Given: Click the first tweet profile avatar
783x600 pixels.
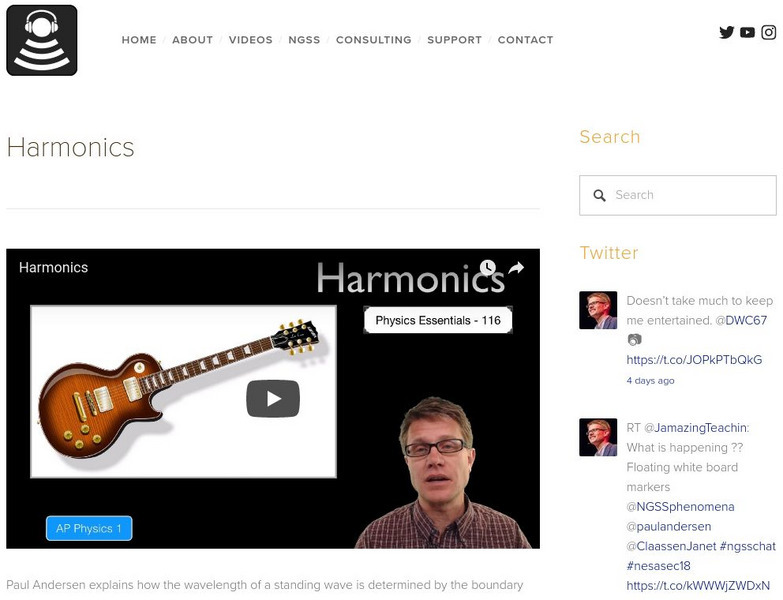Looking at the screenshot, I should [598, 310].
